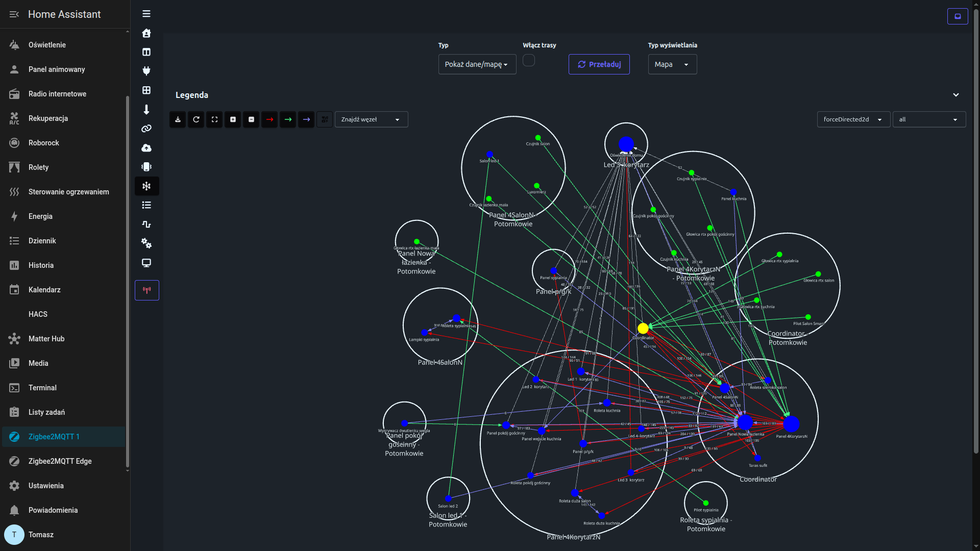980x551 pixels.
Task: Zoom in using the plus icon
Action: tap(233, 119)
